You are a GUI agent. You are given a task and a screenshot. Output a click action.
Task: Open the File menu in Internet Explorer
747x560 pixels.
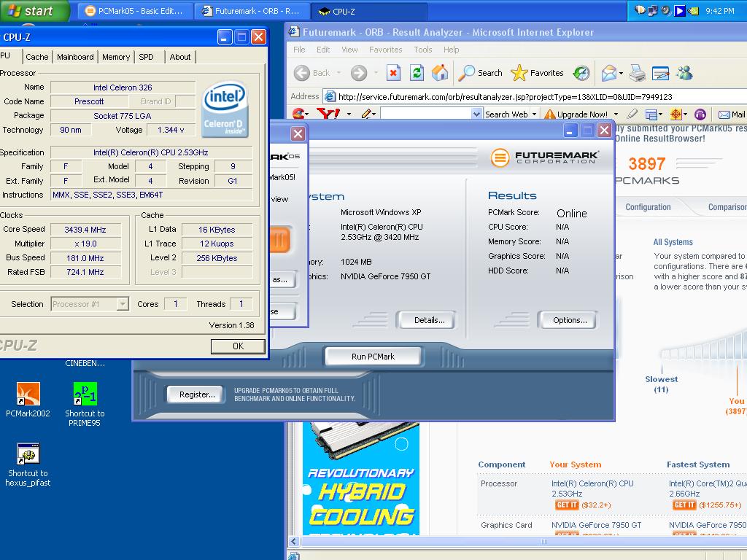coord(299,50)
